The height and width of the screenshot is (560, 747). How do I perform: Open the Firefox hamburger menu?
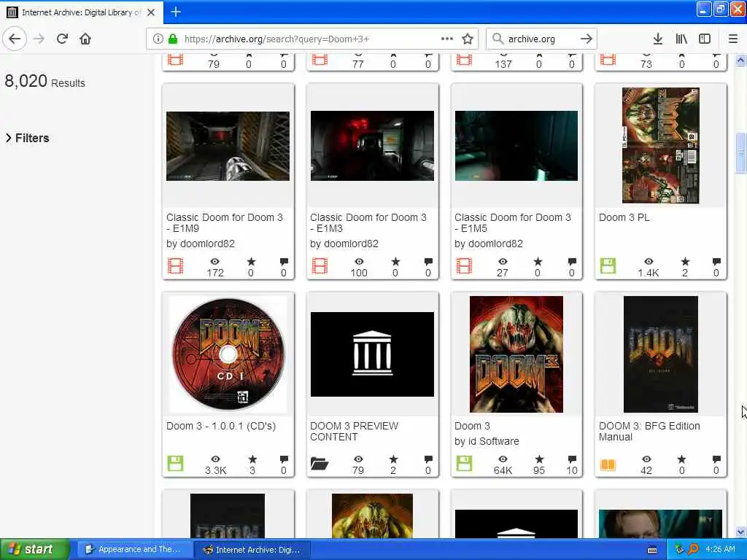coord(733,39)
